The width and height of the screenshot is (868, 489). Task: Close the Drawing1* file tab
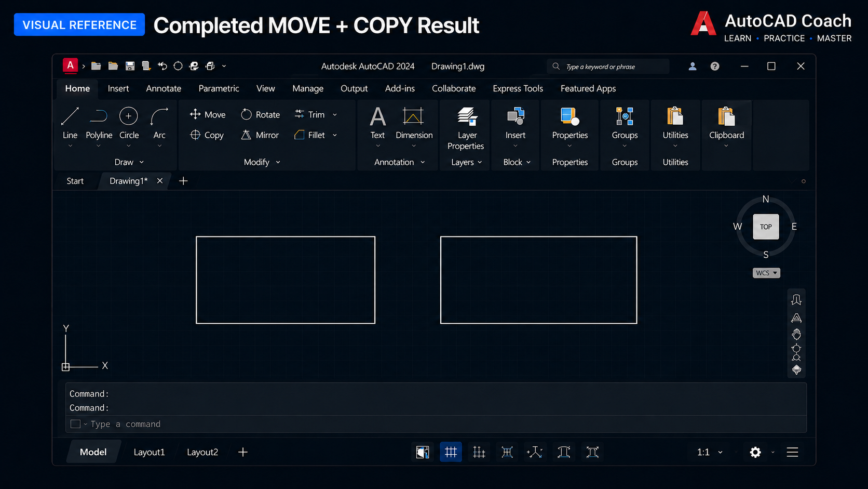coord(160,181)
